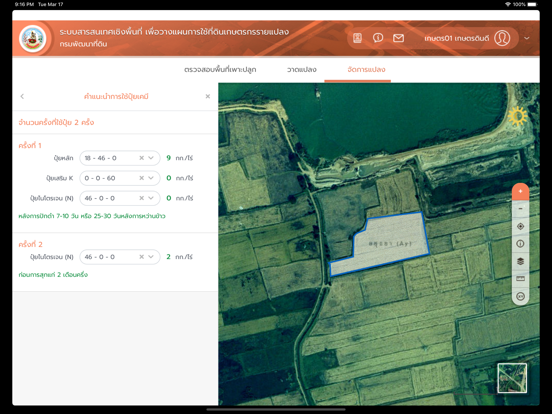Open the user profile avatar icon

[502, 38]
